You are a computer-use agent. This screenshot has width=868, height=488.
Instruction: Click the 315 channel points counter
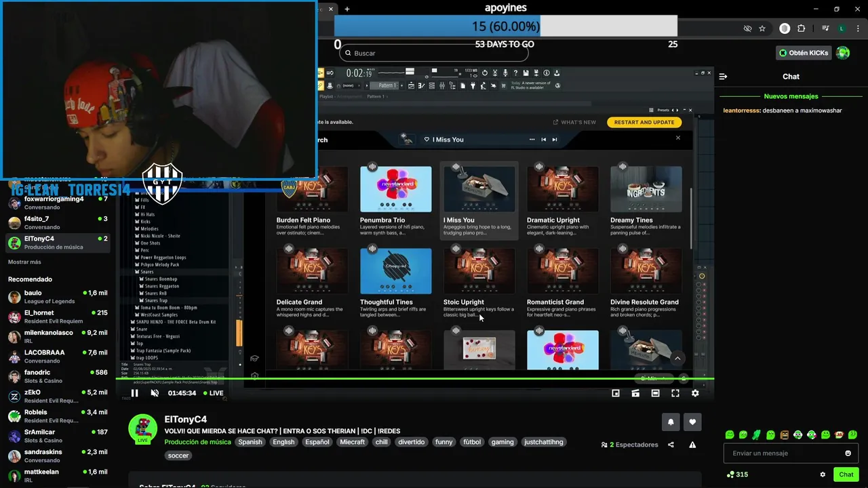(737, 474)
